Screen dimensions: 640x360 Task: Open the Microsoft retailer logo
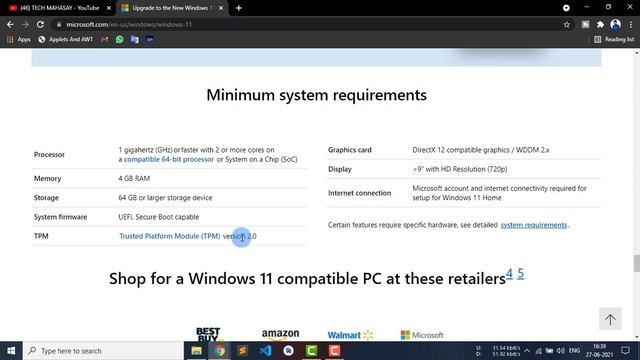coord(422,335)
